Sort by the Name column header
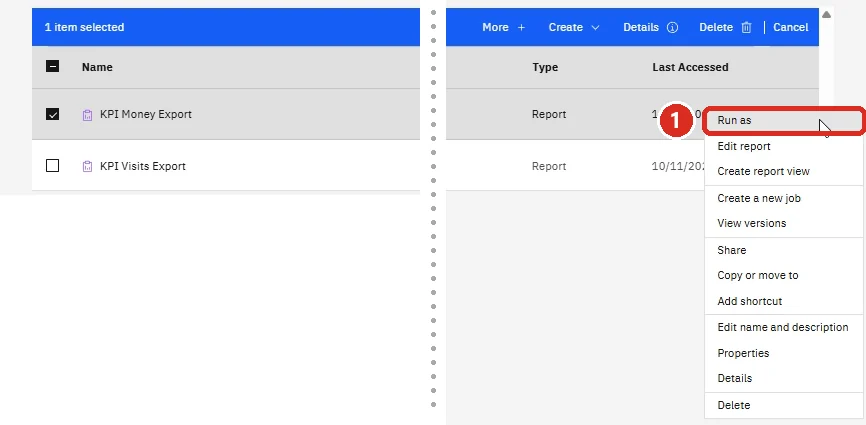 (x=97, y=67)
